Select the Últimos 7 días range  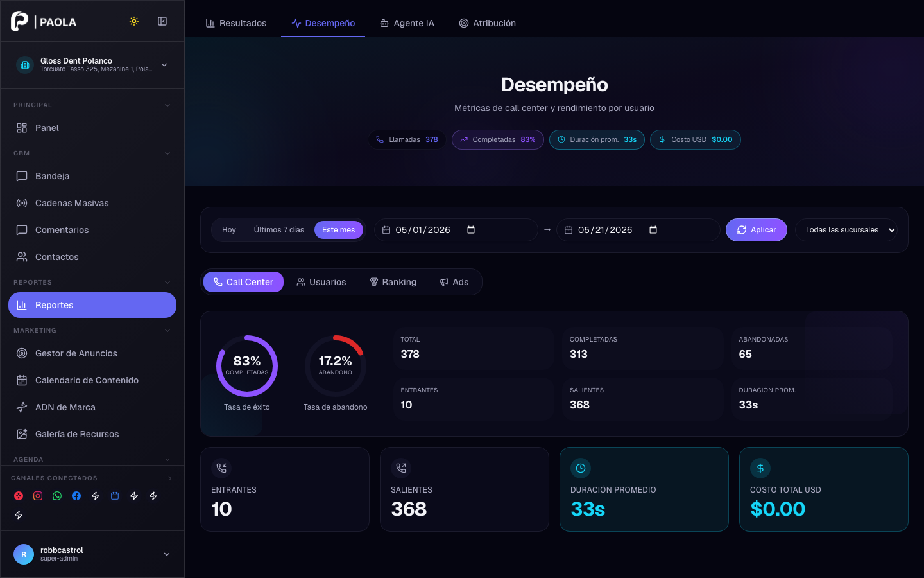tap(278, 230)
